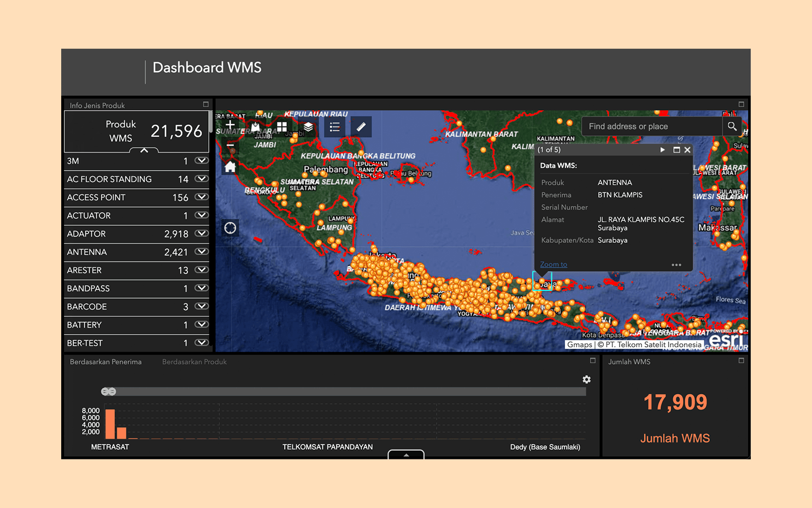812x508 pixels.
Task: Expand the ADAPTOR row
Action: coord(202,233)
